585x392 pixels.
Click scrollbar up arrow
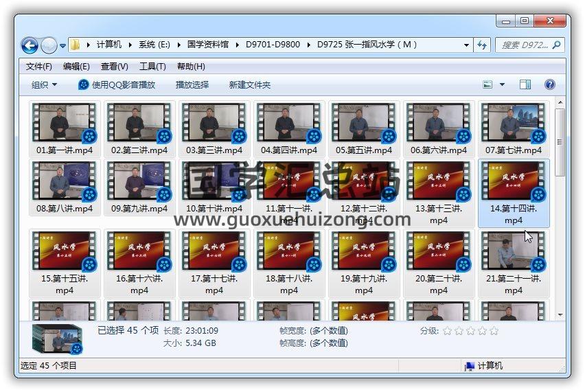(x=560, y=102)
